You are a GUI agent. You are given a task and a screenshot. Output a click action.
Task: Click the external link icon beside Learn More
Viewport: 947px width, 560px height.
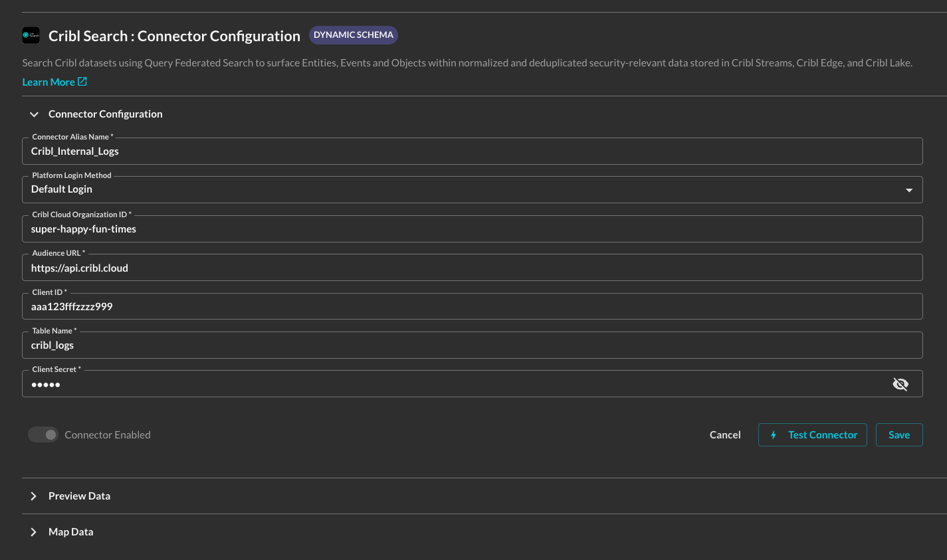pyautogui.click(x=82, y=82)
